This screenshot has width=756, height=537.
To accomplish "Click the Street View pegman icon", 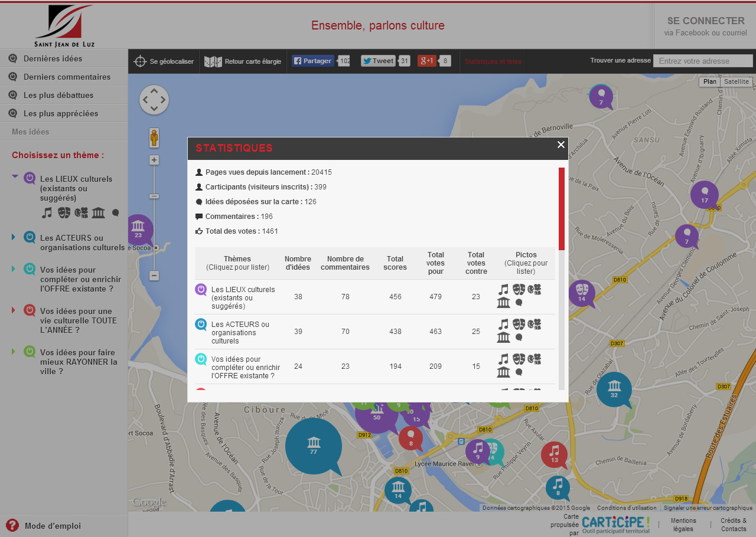I will 154,137.
